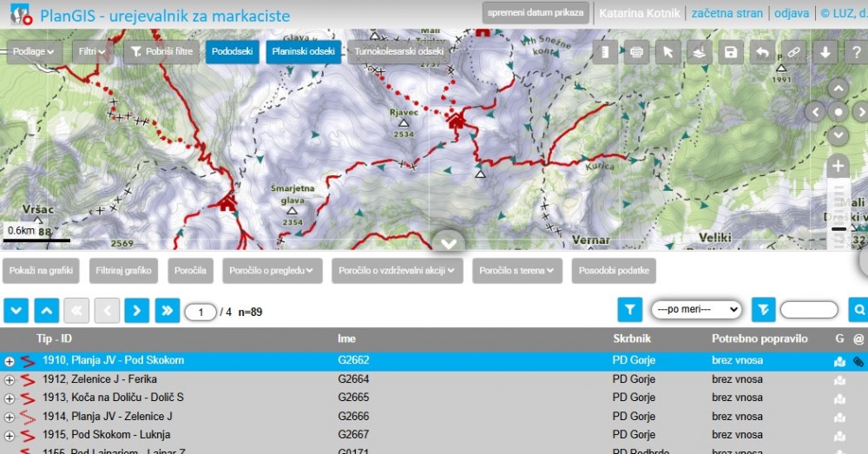Toggle the Planinski odseki layer
The height and width of the screenshot is (454, 868).
click(x=303, y=52)
